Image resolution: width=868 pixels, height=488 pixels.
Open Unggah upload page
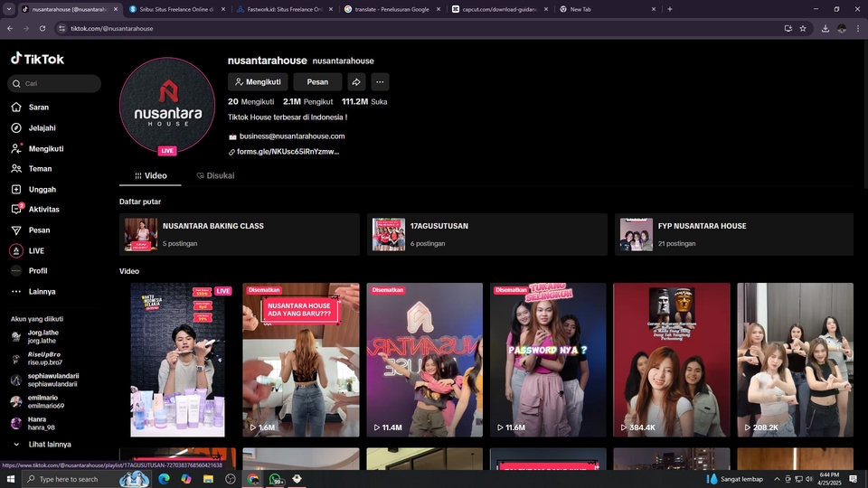(x=33, y=189)
